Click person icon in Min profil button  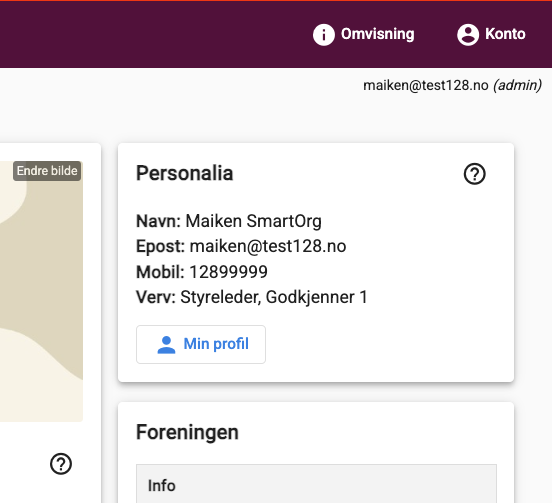pos(166,345)
